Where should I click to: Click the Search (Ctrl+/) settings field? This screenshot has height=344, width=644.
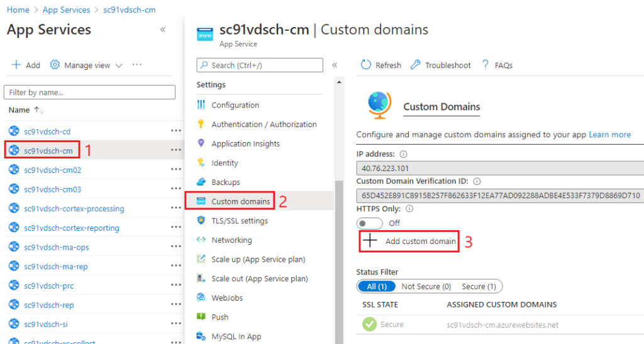coord(260,65)
